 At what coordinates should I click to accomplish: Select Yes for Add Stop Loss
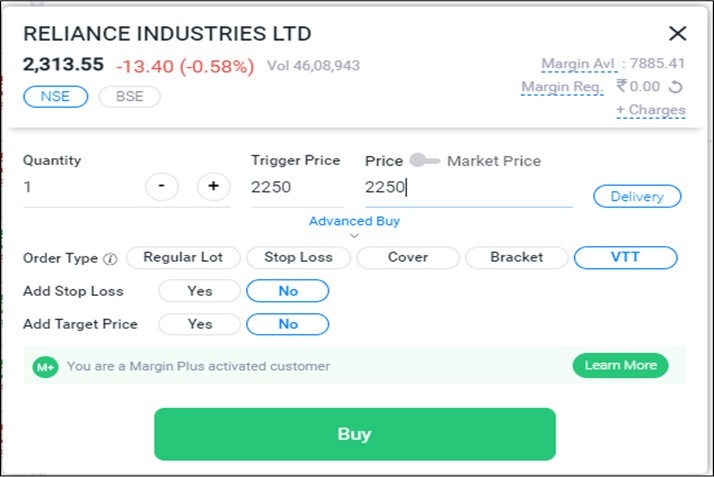(x=199, y=291)
